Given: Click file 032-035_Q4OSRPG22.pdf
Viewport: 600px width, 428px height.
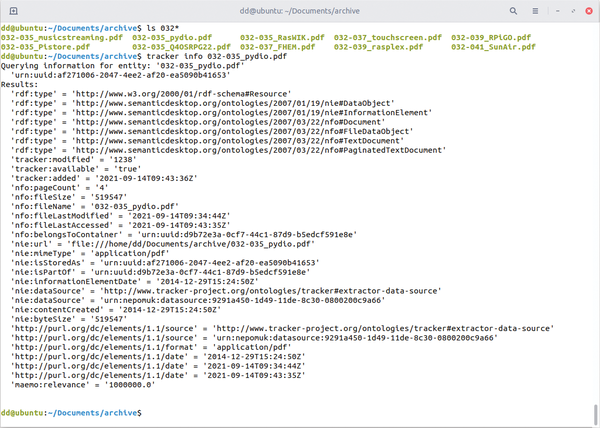Looking at the screenshot, I should click(181, 47).
